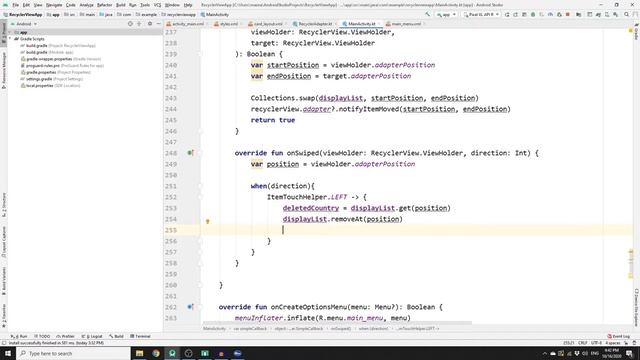Click the RecyclerViewApp breadcrumb in navigation bar
This screenshot has width=640, height=360.
point(23,14)
